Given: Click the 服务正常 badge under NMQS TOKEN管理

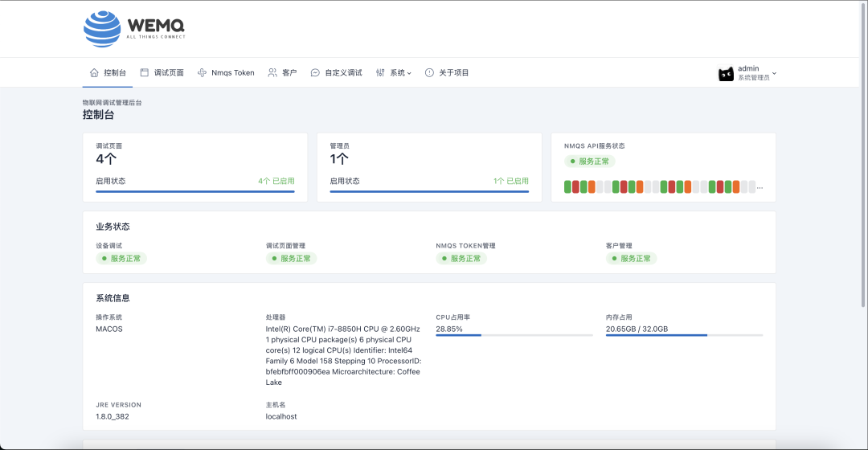Looking at the screenshot, I should [x=461, y=259].
